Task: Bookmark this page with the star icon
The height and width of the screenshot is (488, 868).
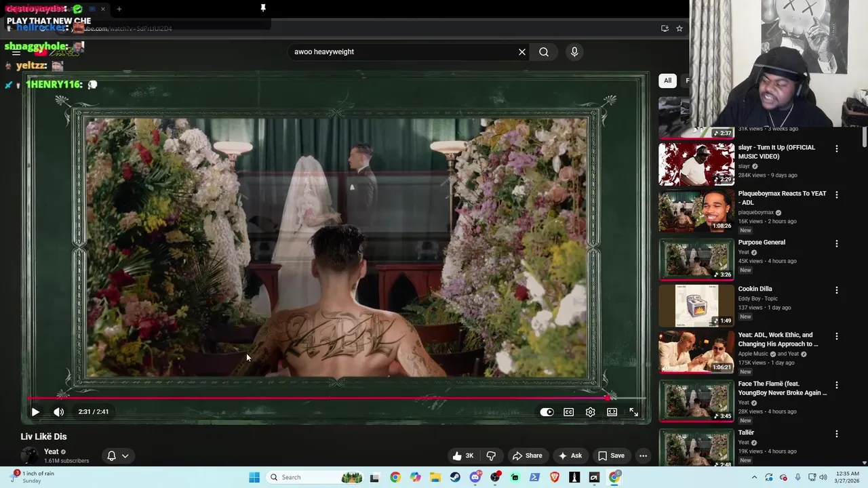Action: coord(679,28)
